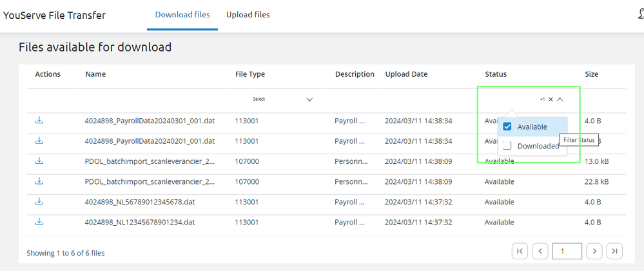
Task: Go to the last page of files
Action: coord(614,251)
